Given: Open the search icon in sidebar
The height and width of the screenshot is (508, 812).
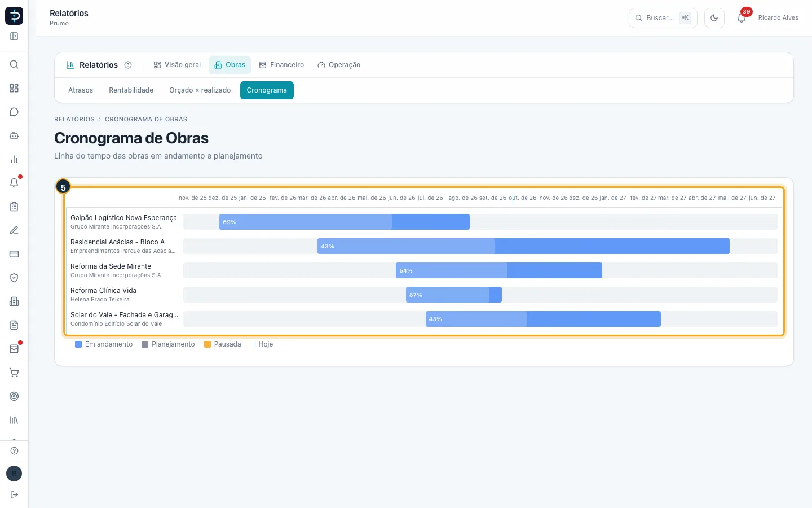Looking at the screenshot, I should 14,64.
